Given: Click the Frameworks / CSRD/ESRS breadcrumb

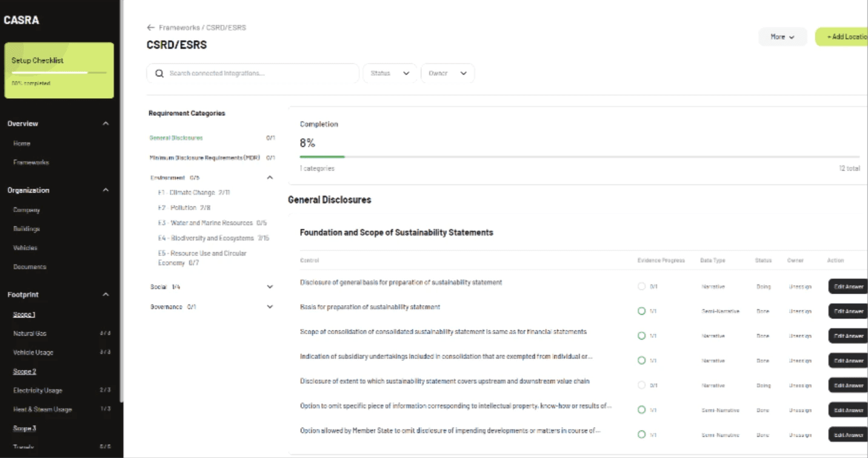Looking at the screenshot, I should pyautogui.click(x=202, y=28).
